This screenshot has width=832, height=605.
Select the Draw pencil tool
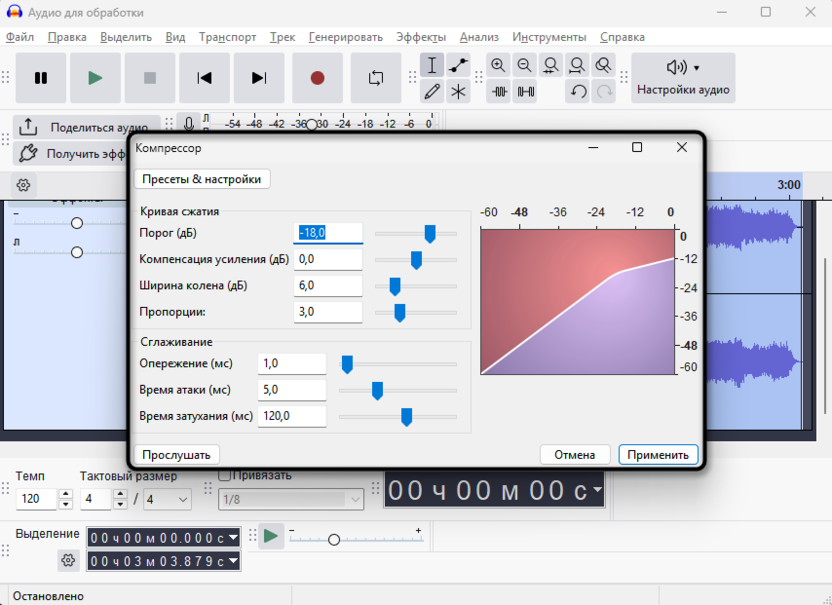[432, 92]
